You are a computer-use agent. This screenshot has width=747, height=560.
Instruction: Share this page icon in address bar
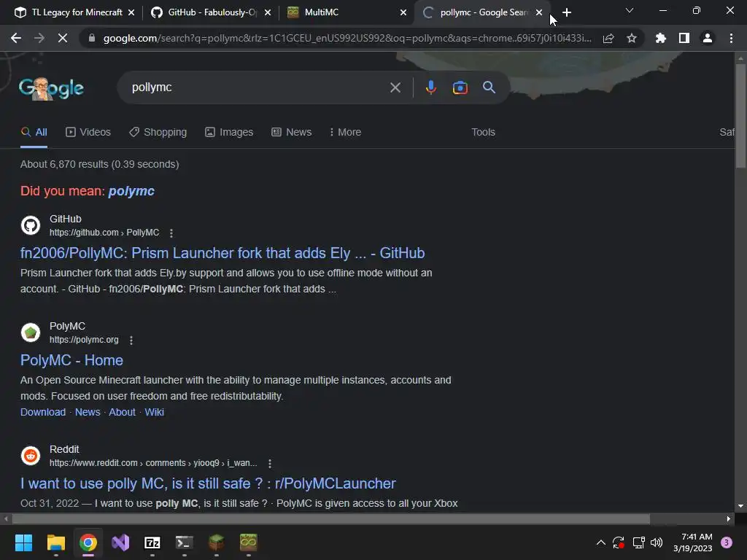pos(608,38)
